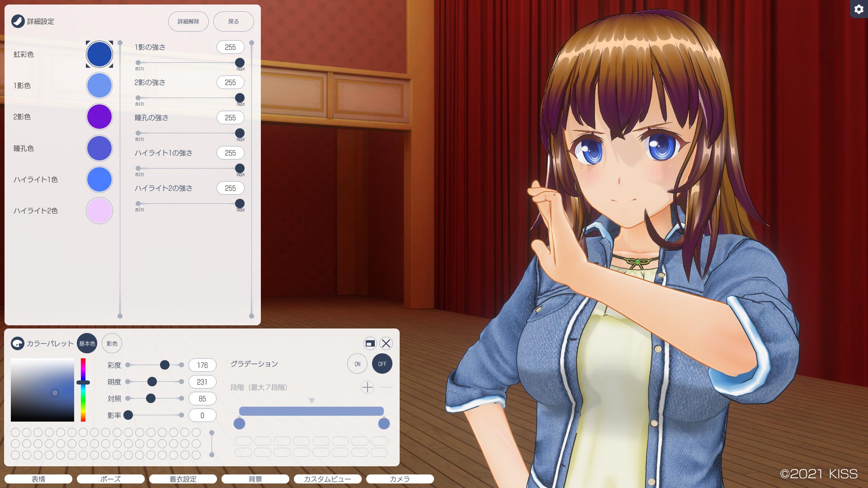Screen dimensions: 868x488
Task: Click the 明度 value field 231
Action: [203, 382]
